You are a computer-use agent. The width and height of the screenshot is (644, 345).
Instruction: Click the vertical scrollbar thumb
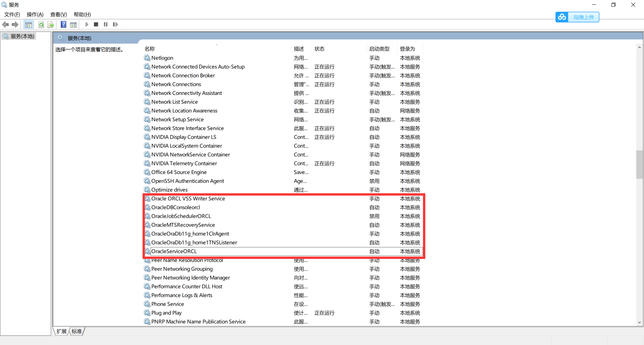pos(639,165)
